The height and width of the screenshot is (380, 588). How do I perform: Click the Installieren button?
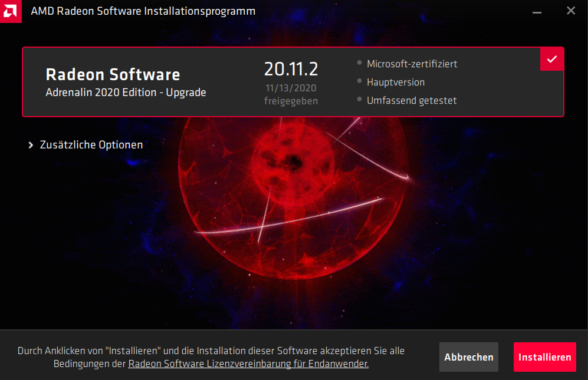pos(544,357)
